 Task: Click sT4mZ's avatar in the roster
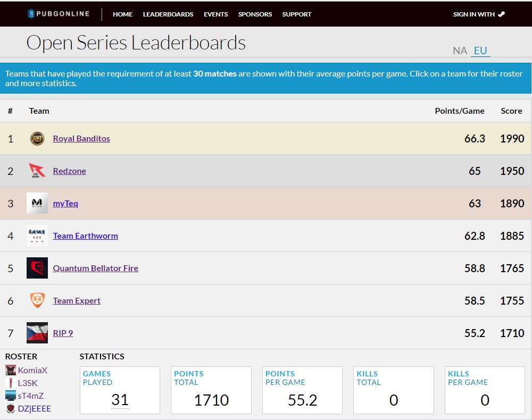[11, 396]
